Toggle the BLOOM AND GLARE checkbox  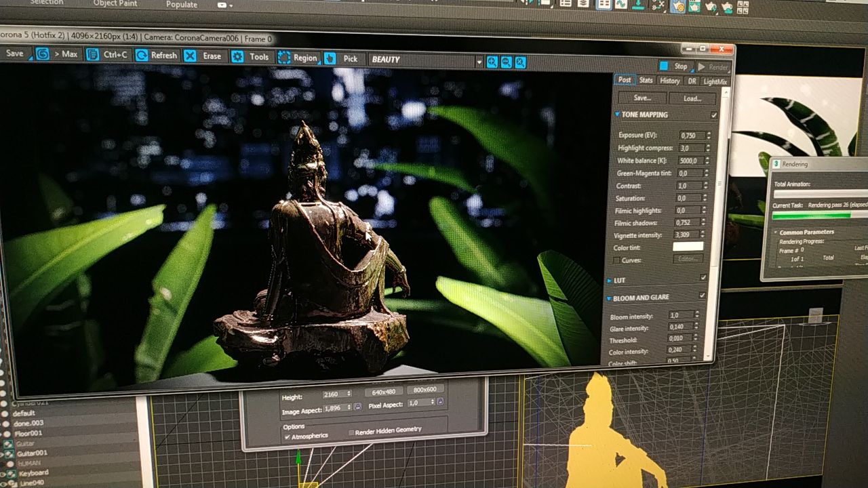(x=702, y=296)
